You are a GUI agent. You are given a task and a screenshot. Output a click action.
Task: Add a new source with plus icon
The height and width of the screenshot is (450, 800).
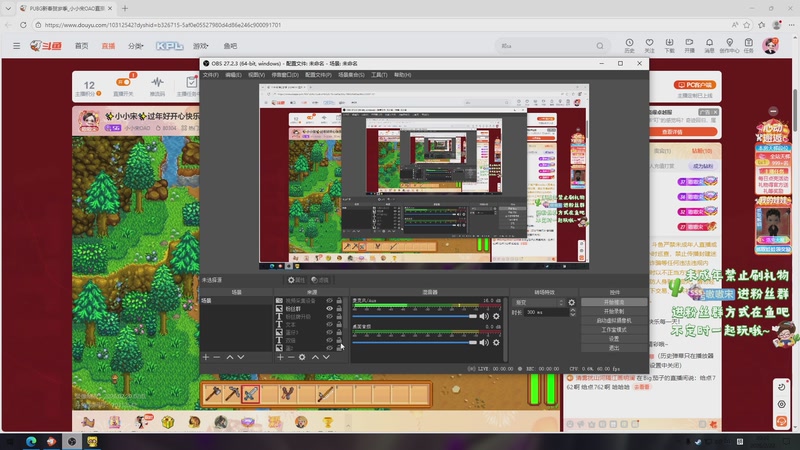(280, 357)
